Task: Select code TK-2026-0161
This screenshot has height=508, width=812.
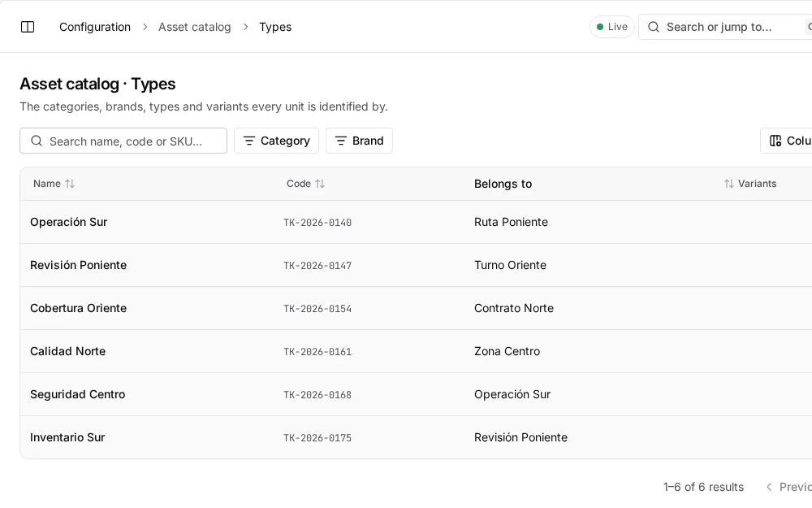Action: pyautogui.click(x=317, y=352)
